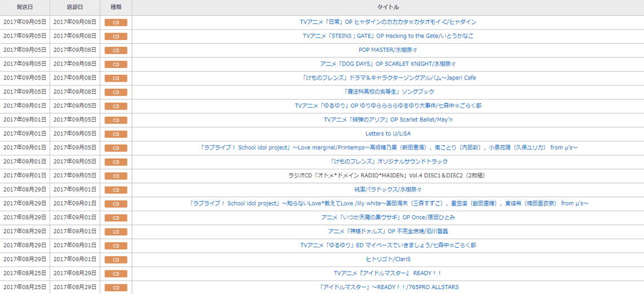
Task: Select the 返却日 2017年09月01日 in the 純潔パラドックス row
Action: point(75,189)
